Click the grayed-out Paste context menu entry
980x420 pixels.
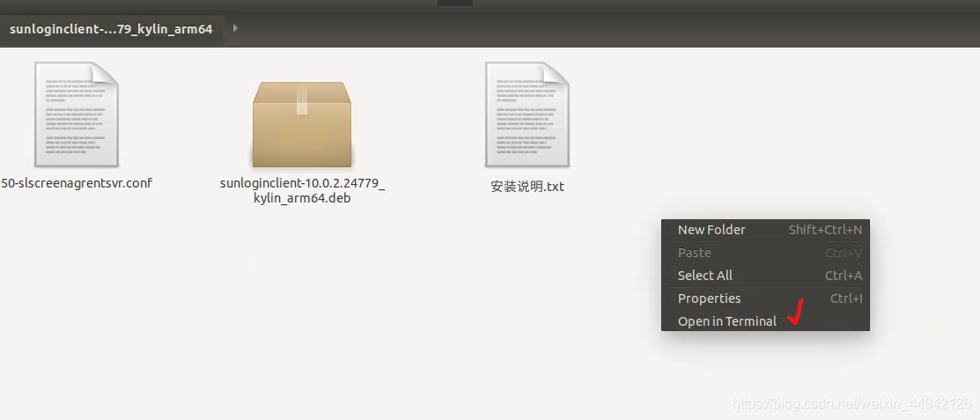point(766,253)
